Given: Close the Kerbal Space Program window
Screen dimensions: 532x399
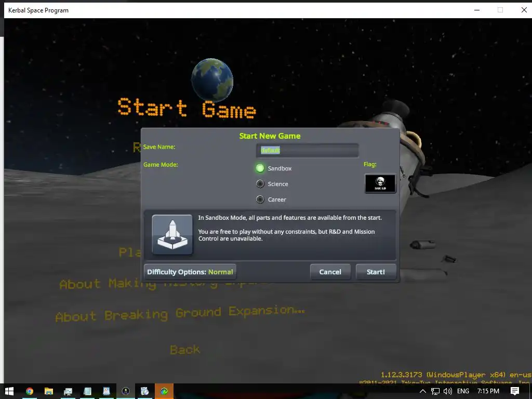Looking at the screenshot, I should pyautogui.click(x=524, y=10).
